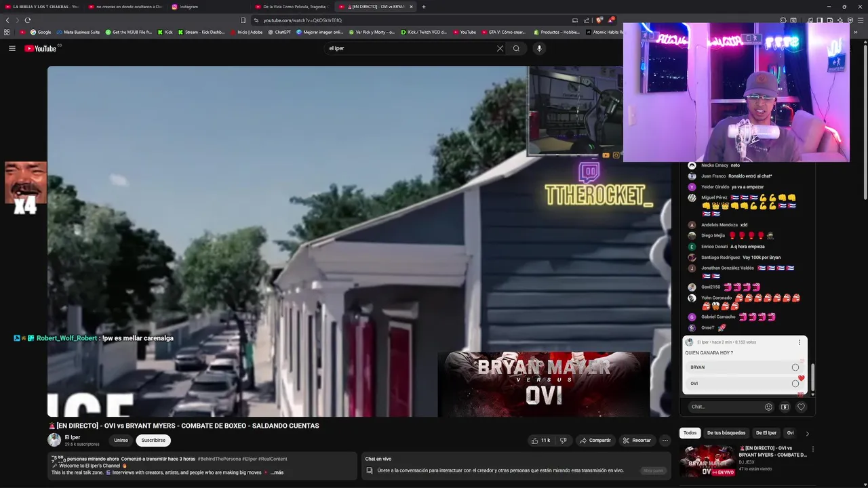Share page icon in the address bar
The image size is (868, 488).
click(x=587, y=20)
